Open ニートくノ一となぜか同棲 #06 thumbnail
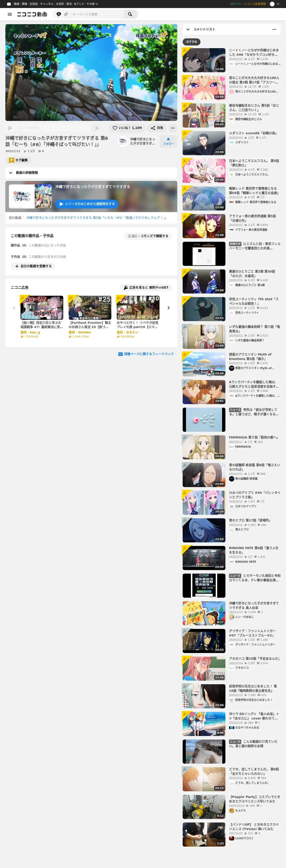This screenshot has height=868, width=286. click(204, 60)
